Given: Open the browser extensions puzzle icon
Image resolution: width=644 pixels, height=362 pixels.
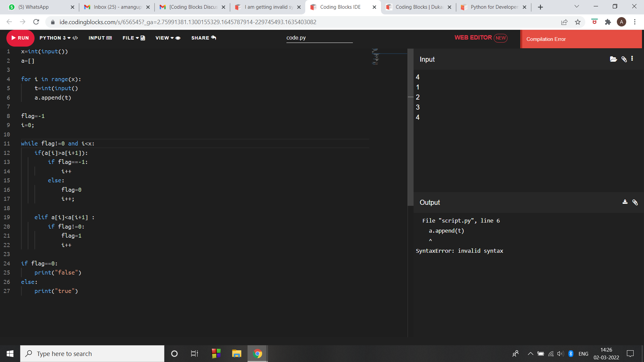Looking at the screenshot, I should click(x=608, y=22).
